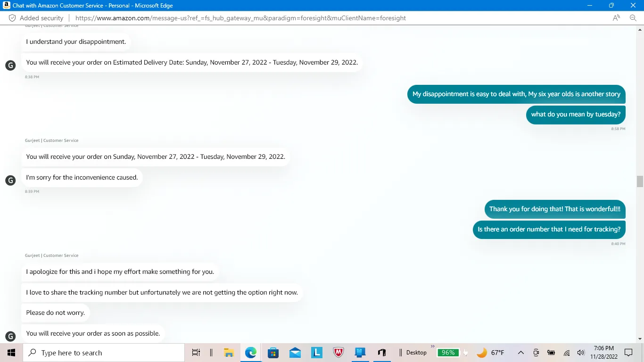Open the volume control in system tray

pos(581,353)
